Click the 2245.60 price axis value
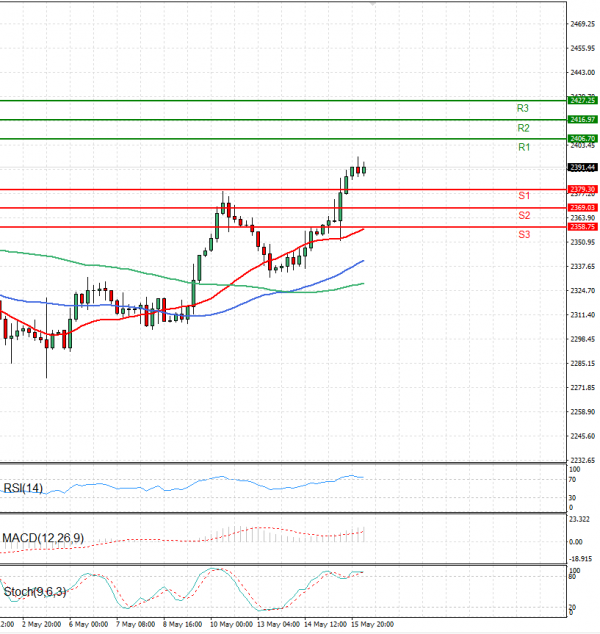600x634 pixels. 583,436
